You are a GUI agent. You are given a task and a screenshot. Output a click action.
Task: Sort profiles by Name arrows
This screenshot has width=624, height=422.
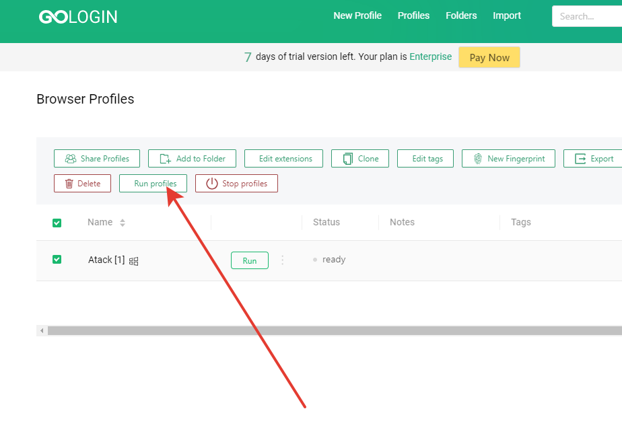coord(123,223)
